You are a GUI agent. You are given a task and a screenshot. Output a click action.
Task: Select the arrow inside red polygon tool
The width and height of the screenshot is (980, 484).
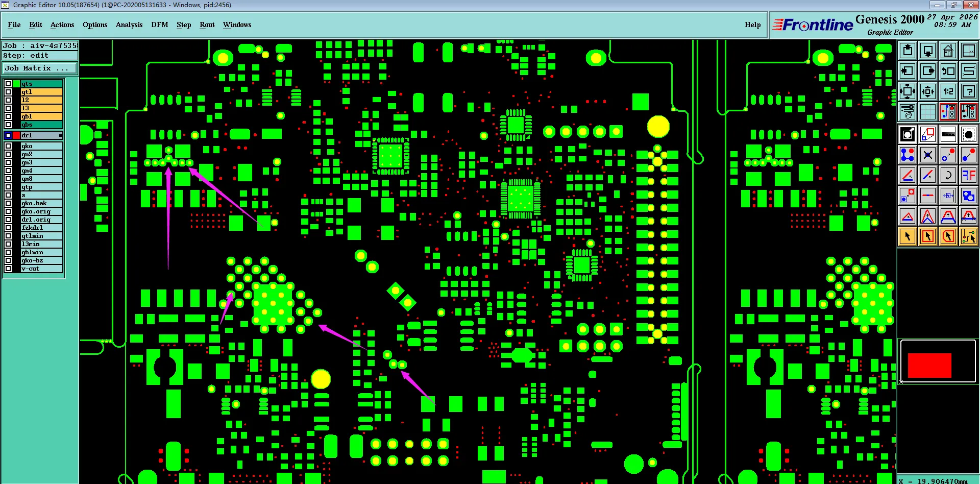tap(948, 236)
